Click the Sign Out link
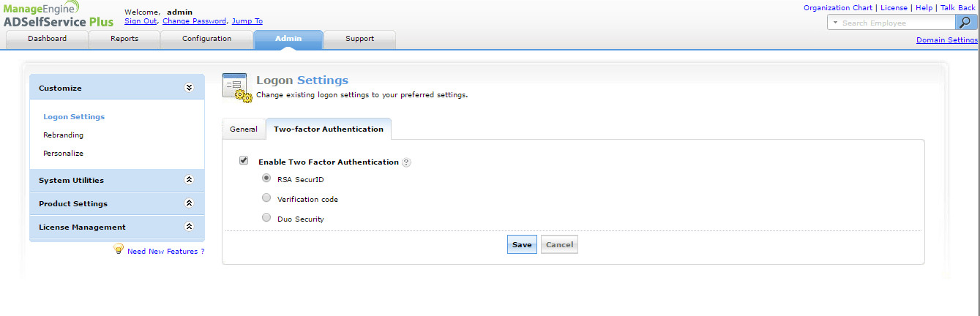Screen dimensions: 980x316 (141, 21)
